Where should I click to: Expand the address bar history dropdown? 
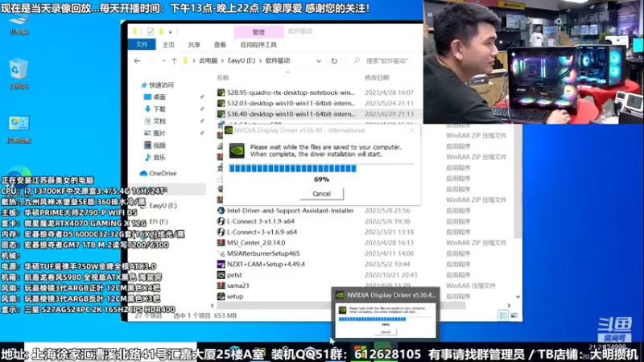pos(319,61)
